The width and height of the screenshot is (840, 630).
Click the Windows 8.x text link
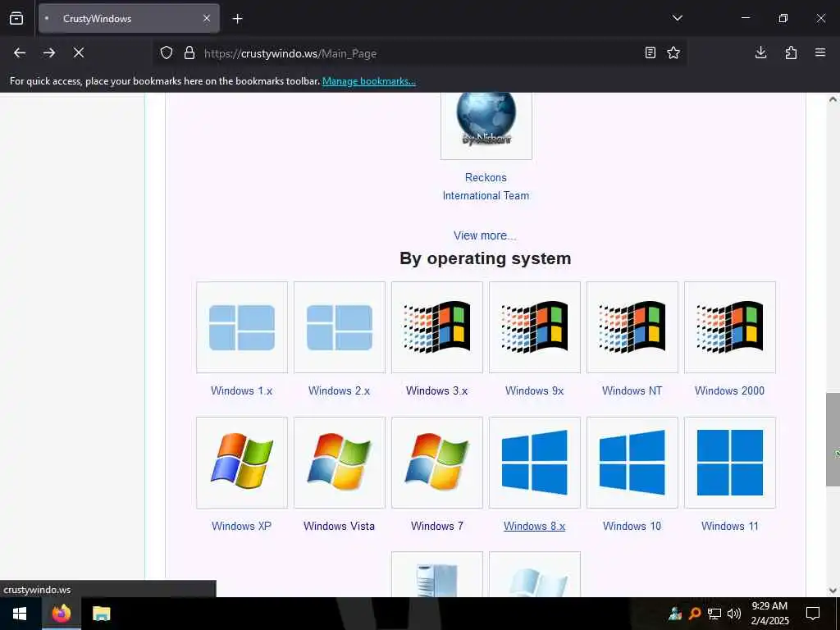point(535,526)
